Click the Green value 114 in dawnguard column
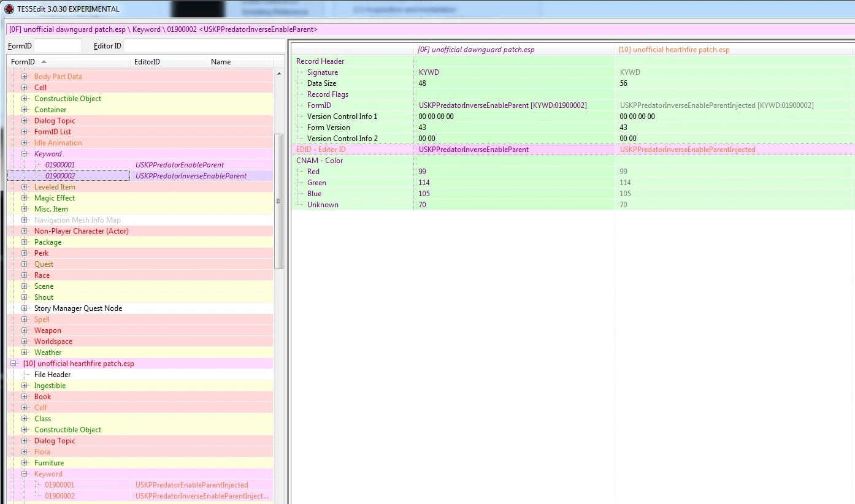 point(424,183)
